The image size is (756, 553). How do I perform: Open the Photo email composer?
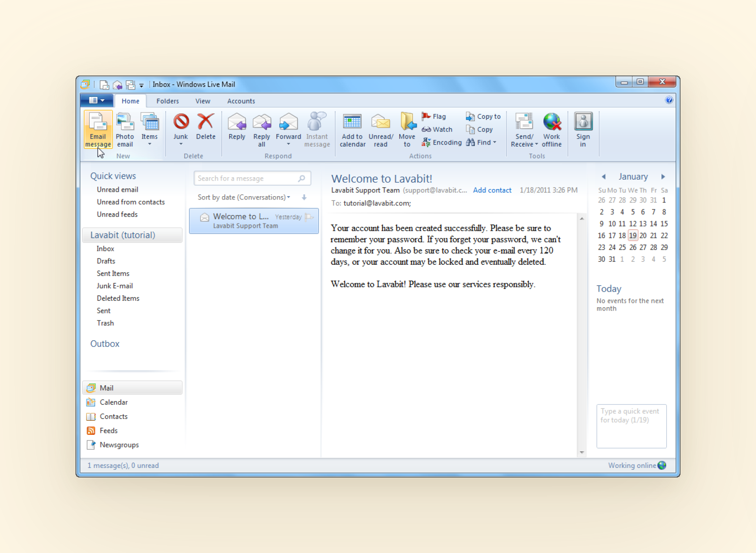coord(125,129)
